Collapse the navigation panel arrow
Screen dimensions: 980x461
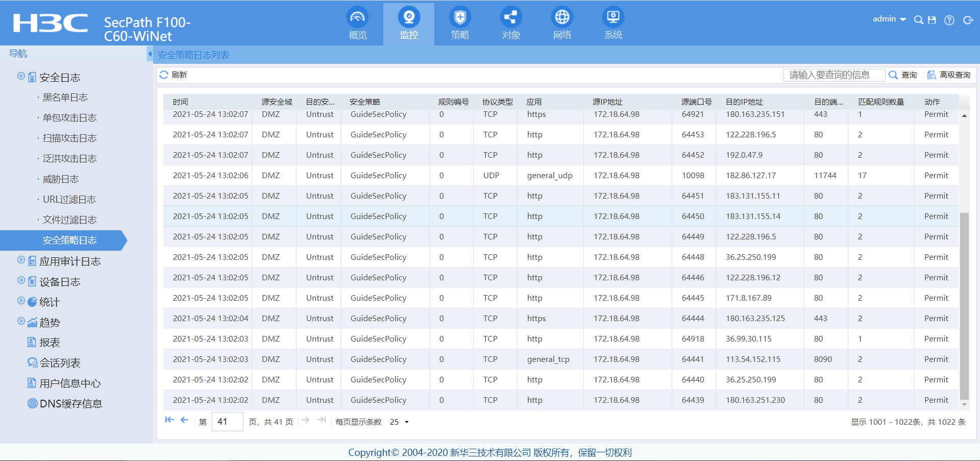(150, 54)
